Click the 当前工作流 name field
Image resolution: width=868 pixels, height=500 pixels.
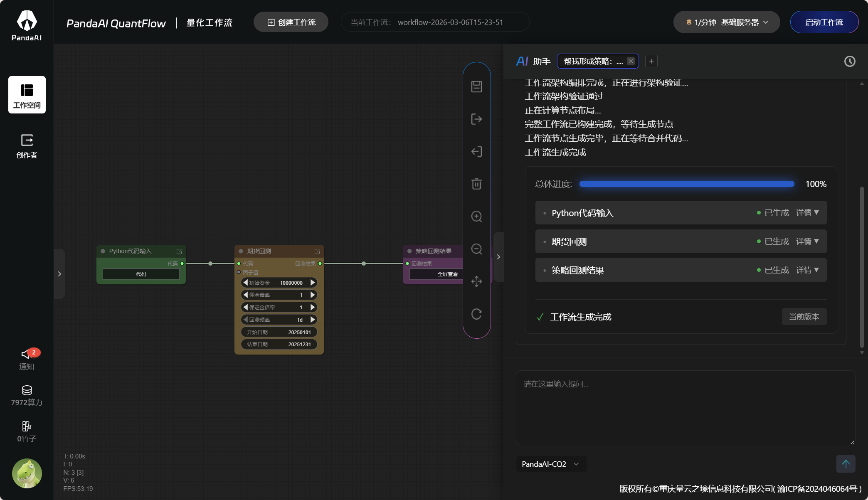point(435,22)
